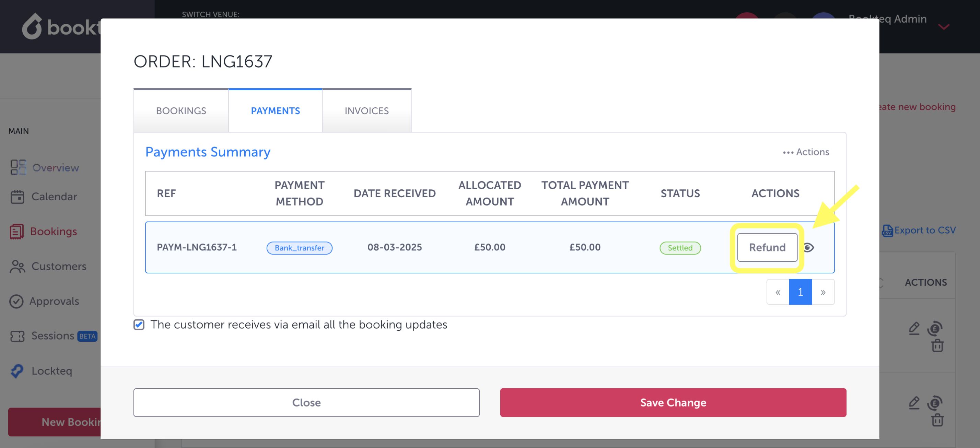Go to Customers section icon
The image size is (980, 448).
coord(17,266)
